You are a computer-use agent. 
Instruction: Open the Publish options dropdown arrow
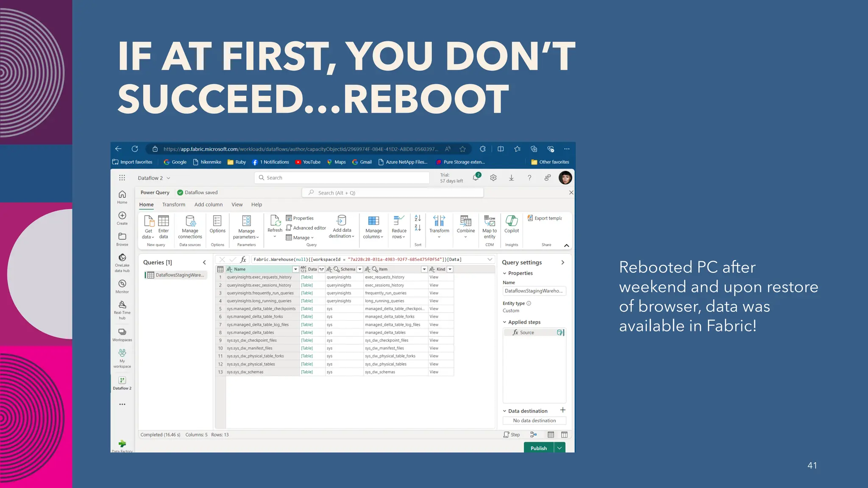tap(559, 448)
